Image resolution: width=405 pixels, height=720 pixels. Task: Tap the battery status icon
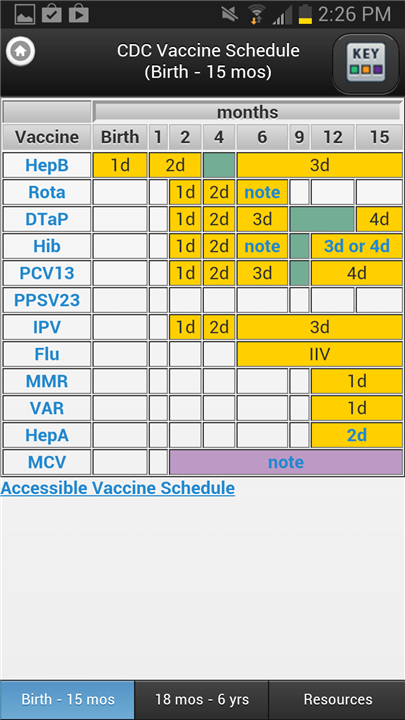click(x=305, y=15)
